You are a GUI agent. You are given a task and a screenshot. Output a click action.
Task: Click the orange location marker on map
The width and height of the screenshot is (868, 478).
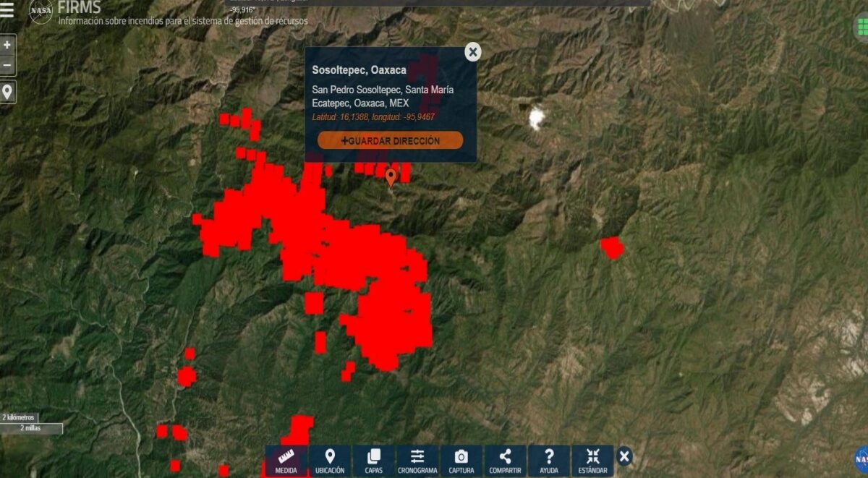(x=391, y=176)
